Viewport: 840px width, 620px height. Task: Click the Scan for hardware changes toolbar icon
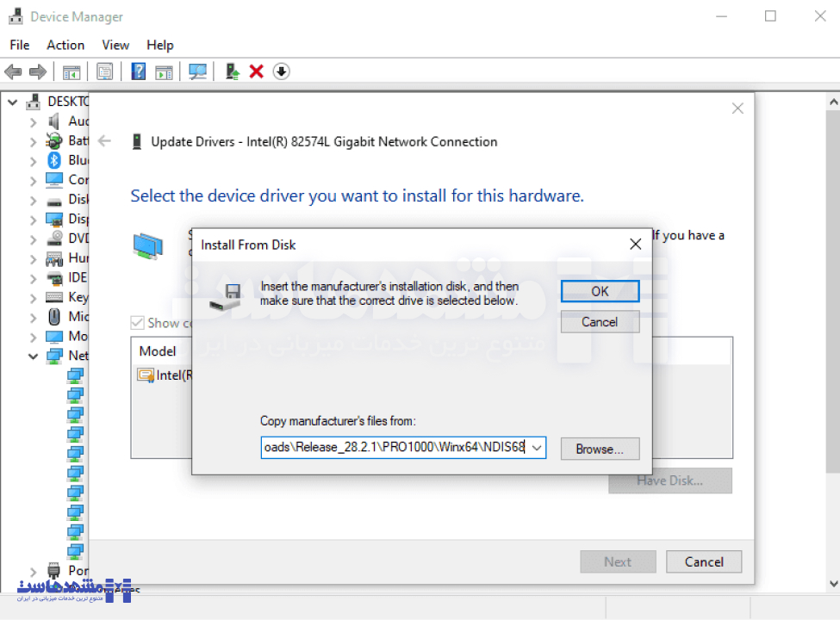click(x=198, y=71)
